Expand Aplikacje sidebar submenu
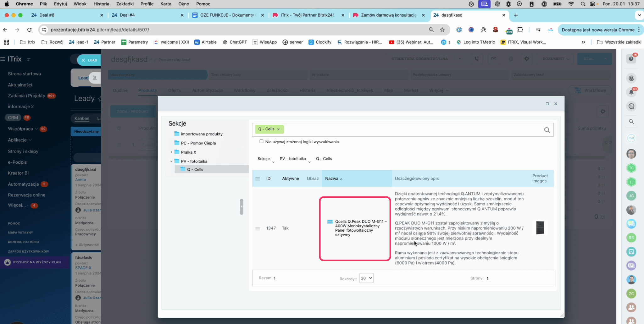The height and width of the screenshot is (324, 644). (30, 140)
